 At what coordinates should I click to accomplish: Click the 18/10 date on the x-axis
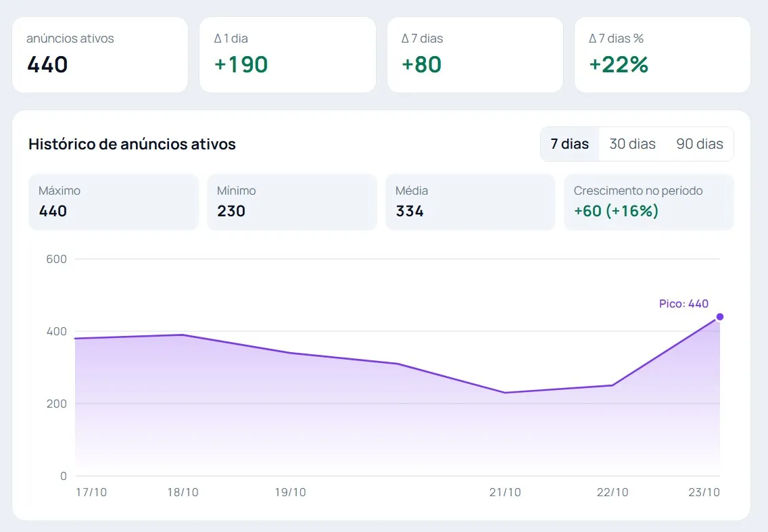click(x=183, y=492)
